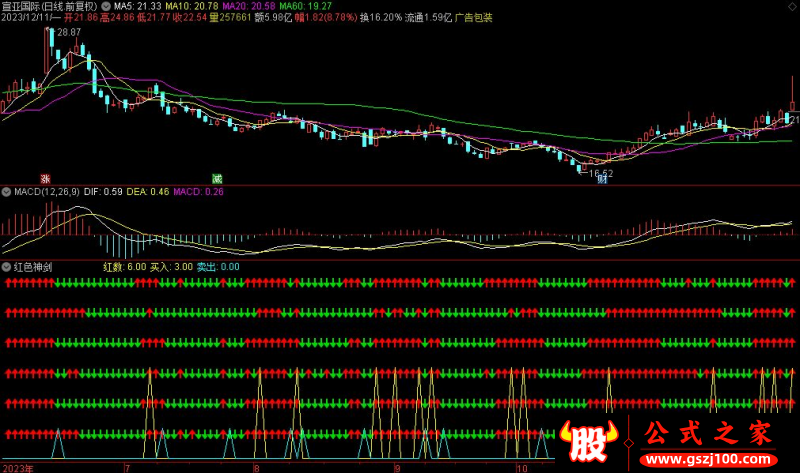Click the 28.87 high price label
800x473 pixels.
(x=68, y=34)
